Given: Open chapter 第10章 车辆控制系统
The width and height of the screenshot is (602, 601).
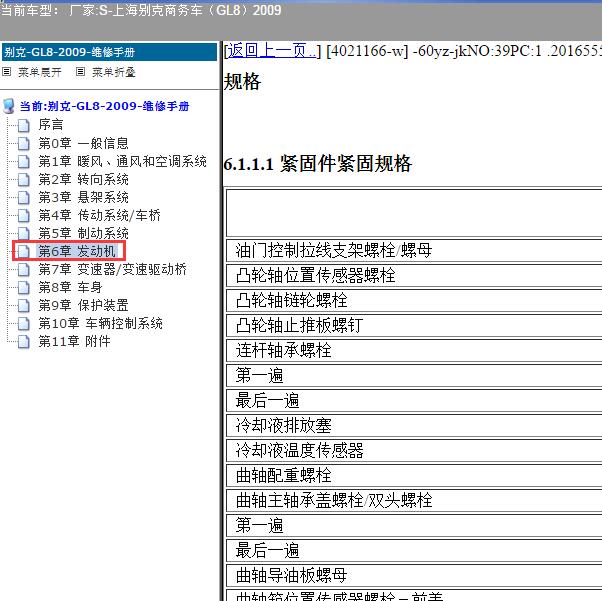Looking at the screenshot, I should [x=101, y=323].
